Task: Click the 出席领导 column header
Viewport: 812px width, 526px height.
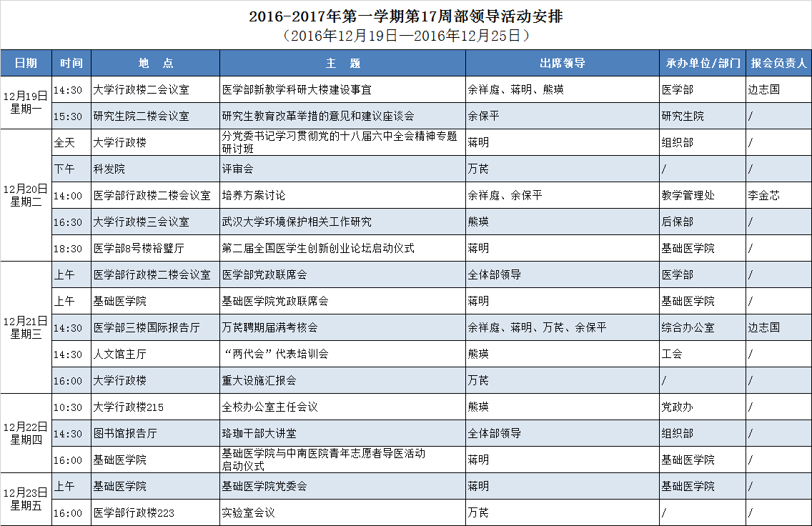Action: [x=562, y=64]
